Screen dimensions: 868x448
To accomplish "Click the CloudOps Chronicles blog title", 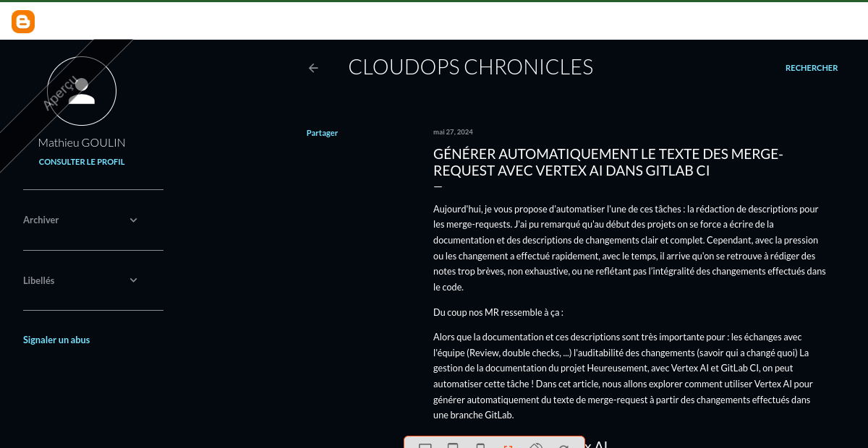I will [470, 67].
